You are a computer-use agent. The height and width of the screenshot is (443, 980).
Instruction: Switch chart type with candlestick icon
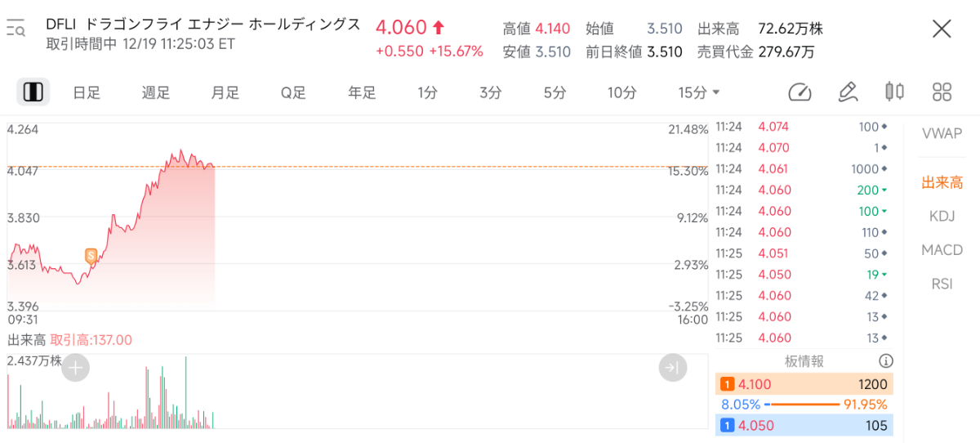pos(895,92)
